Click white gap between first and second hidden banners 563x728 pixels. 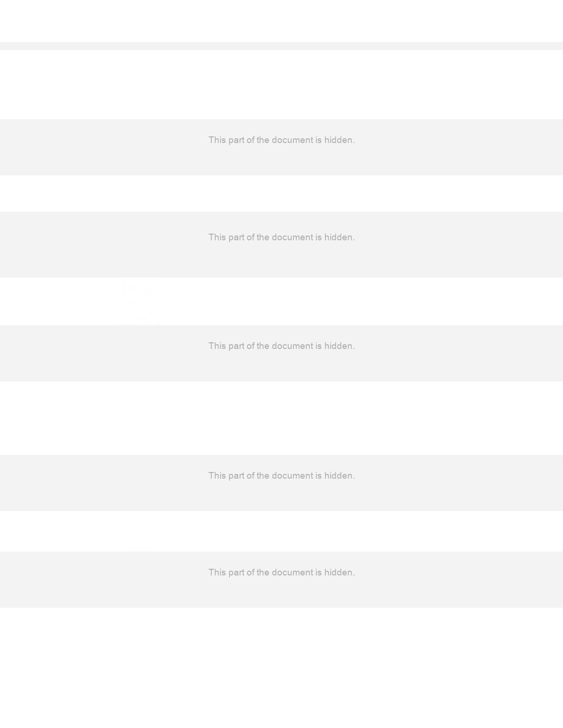281,194
